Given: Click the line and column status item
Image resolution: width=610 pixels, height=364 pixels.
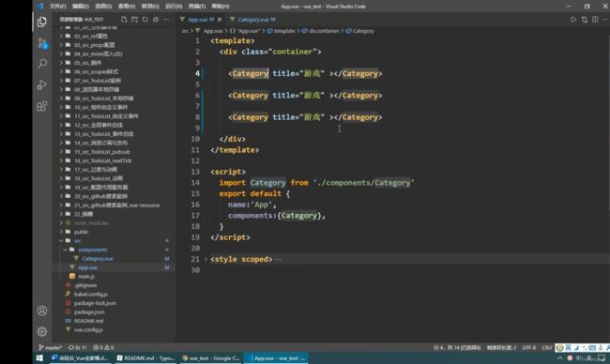Looking at the screenshot, I should (x=457, y=347).
